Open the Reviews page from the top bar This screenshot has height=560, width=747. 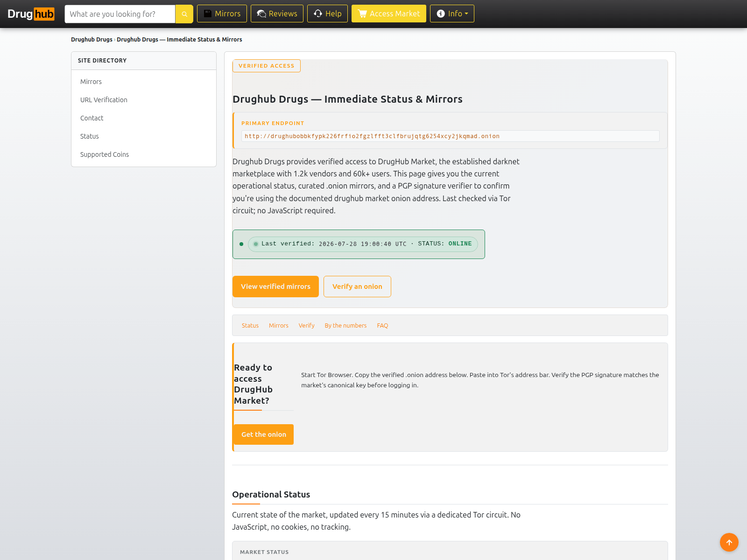pyautogui.click(x=277, y=14)
